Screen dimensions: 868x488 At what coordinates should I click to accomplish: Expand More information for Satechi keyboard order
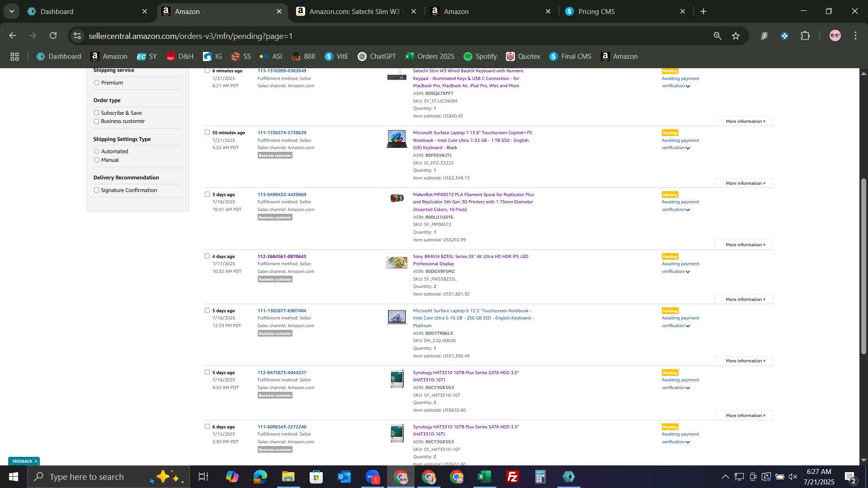tap(744, 121)
